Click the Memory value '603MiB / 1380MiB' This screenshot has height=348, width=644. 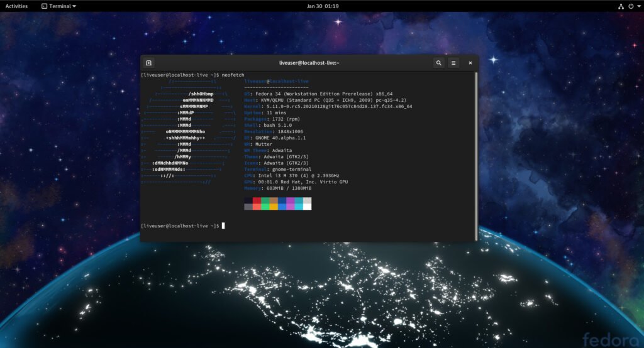[x=289, y=188]
